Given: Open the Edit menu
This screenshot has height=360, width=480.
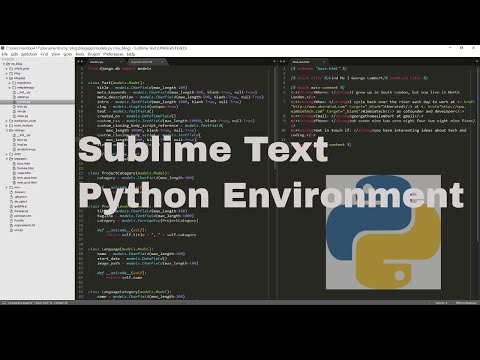Looking at the screenshot, I should point(14,54).
